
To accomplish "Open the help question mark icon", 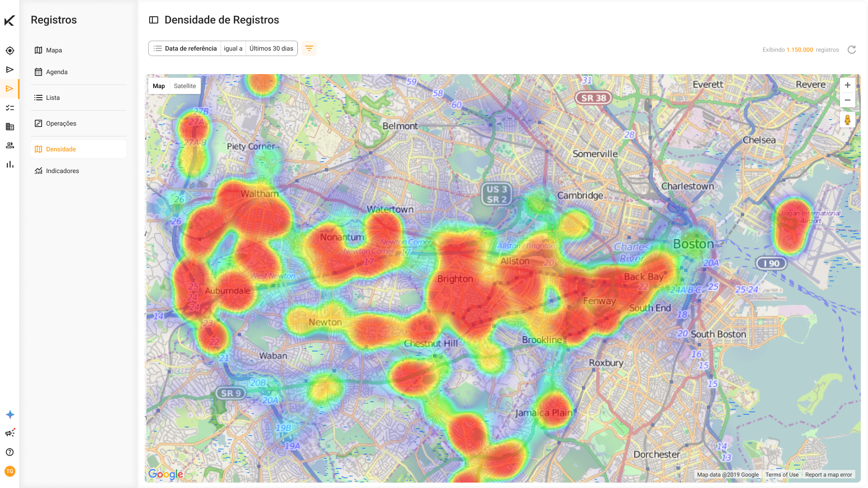I will [x=9, y=452].
